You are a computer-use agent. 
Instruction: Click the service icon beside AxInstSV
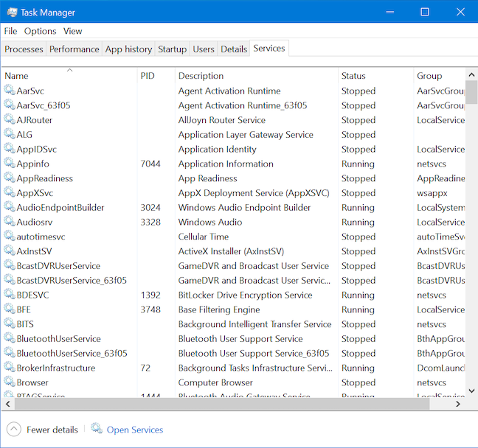[x=10, y=251]
